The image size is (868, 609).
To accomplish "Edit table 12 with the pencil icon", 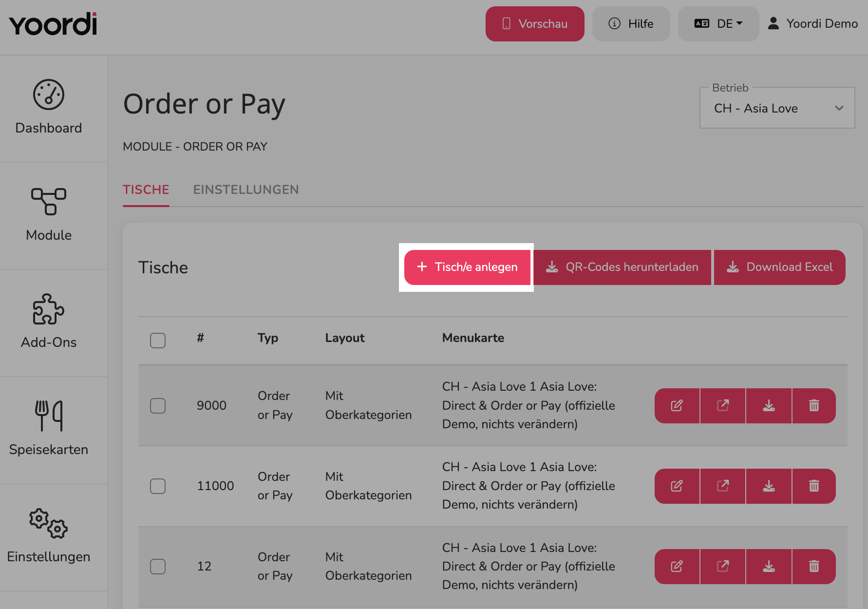I will 677,567.
